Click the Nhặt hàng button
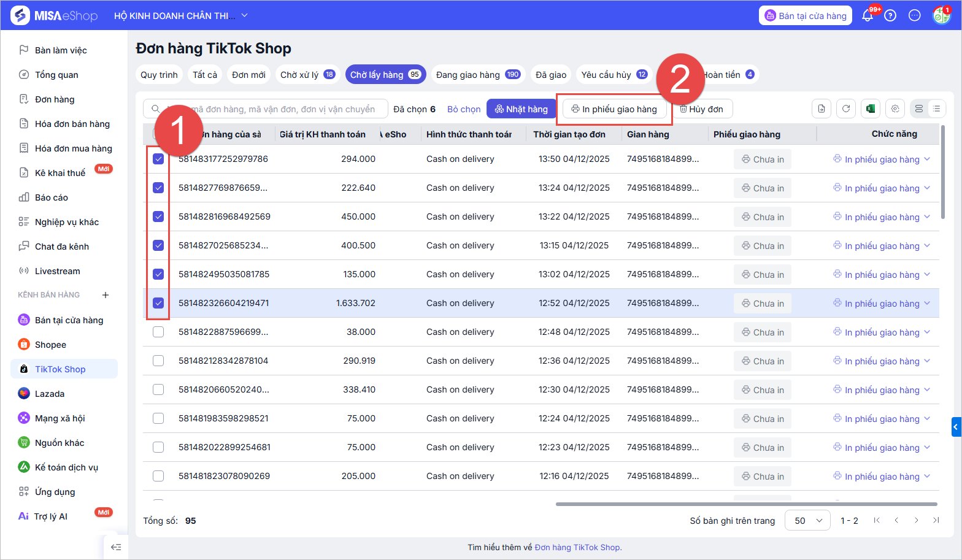This screenshot has width=962, height=560. (521, 109)
